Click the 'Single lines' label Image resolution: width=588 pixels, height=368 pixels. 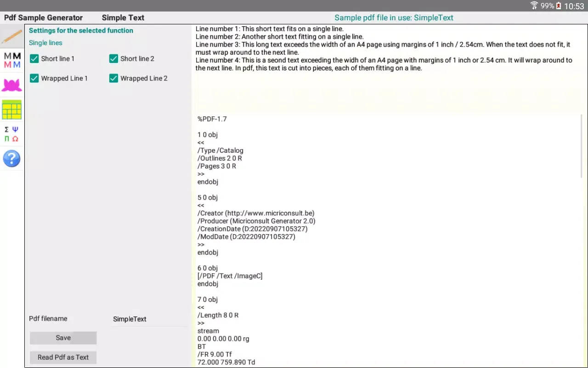[x=45, y=43]
